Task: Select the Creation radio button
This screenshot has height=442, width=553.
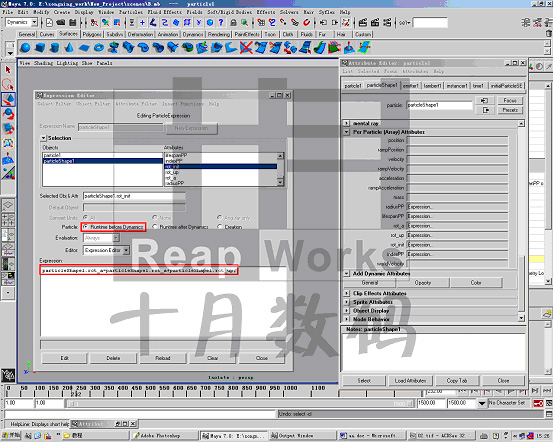Action: [x=220, y=227]
